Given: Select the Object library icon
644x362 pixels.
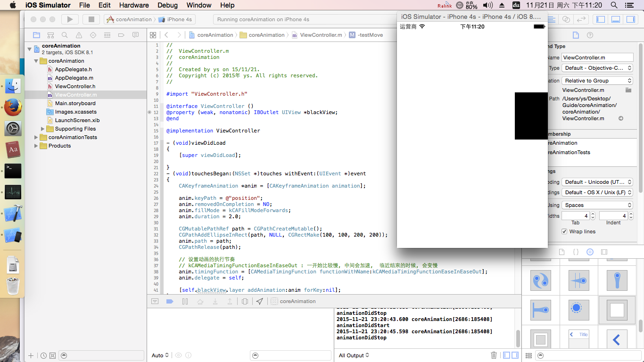Looking at the screenshot, I should 590,252.
